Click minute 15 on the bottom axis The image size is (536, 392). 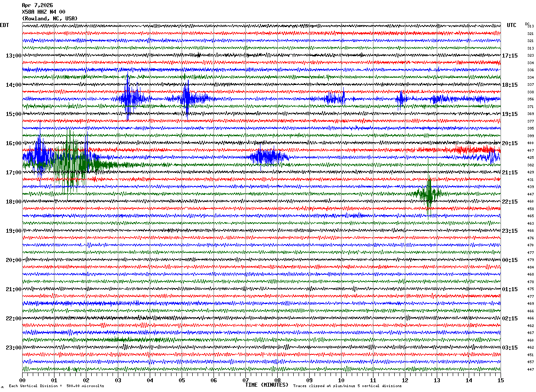(500, 380)
